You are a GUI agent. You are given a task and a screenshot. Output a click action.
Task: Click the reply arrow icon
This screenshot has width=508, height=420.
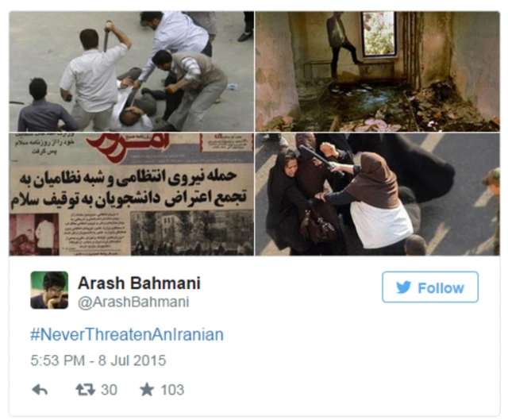pyautogui.click(x=40, y=390)
